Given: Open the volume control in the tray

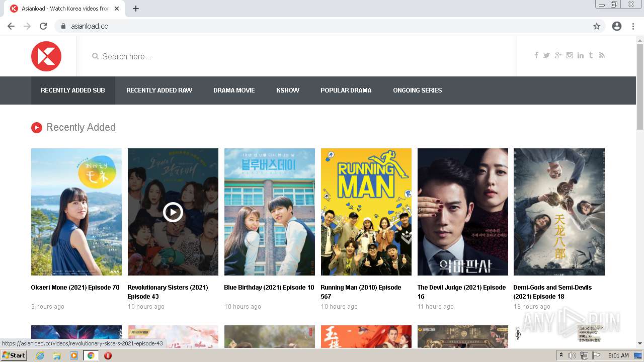Looking at the screenshot, I should (x=572, y=355).
